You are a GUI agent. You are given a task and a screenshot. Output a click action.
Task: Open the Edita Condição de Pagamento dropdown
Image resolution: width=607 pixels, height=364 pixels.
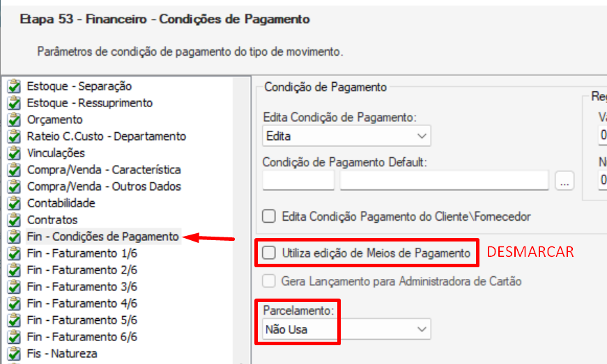(x=346, y=136)
